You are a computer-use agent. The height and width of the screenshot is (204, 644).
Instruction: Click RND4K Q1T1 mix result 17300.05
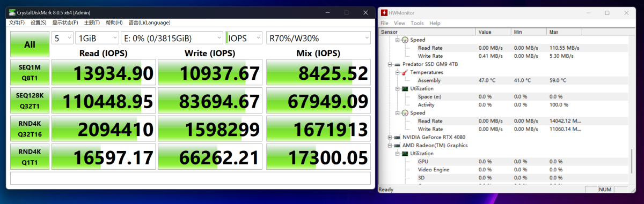[x=319, y=156]
